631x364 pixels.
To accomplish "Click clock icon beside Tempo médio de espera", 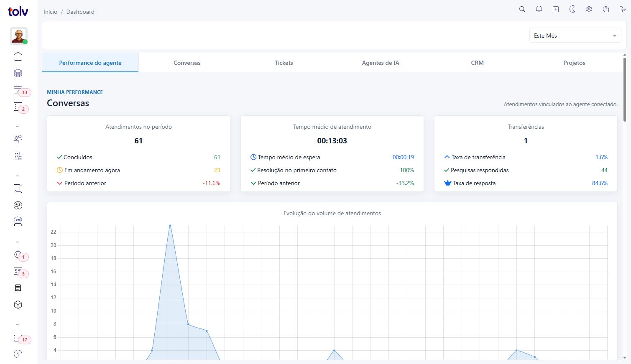I will (253, 157).
